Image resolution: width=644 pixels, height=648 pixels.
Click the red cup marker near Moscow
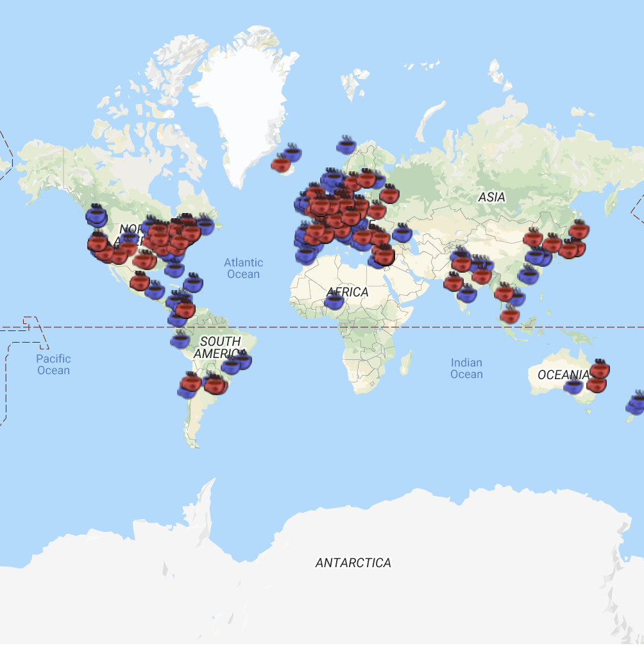[389, 194]
